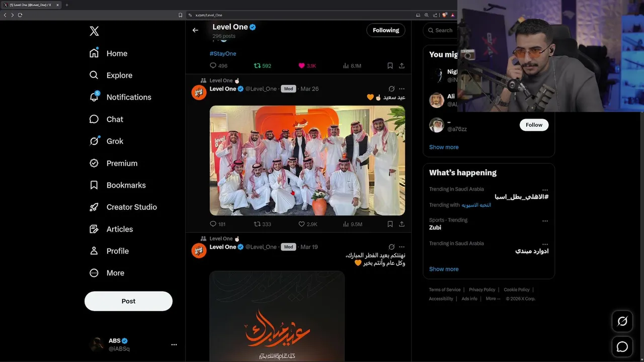The width and height of the screenshot is (644, 362).
Task: Open a new browser tab with plus
Action: click(66, 5)
